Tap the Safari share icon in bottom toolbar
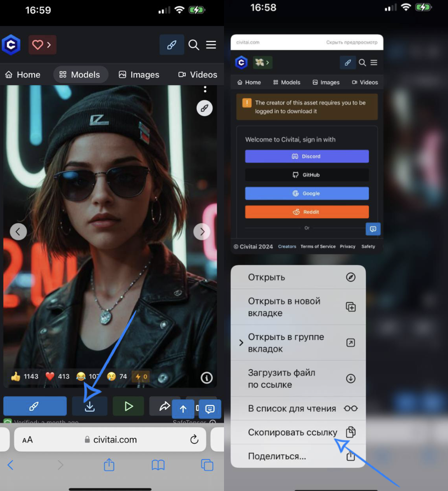The width and height of the screenshot is (448, 491). coord(109,465)
